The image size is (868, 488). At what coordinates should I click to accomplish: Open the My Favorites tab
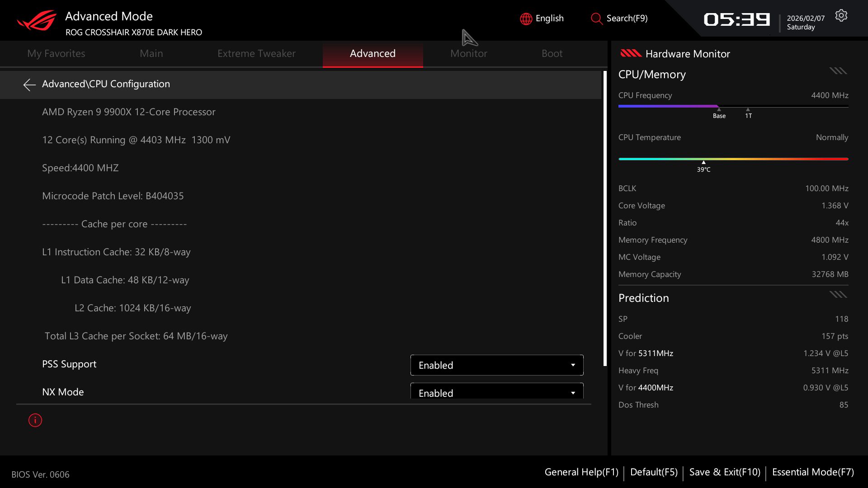[x=56, y=53]
